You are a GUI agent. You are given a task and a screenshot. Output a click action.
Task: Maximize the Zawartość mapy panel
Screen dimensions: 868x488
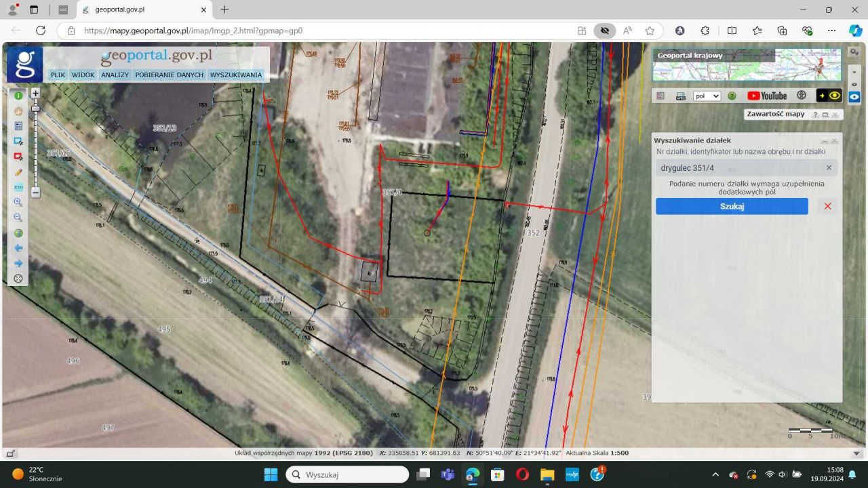click(825, 115)
